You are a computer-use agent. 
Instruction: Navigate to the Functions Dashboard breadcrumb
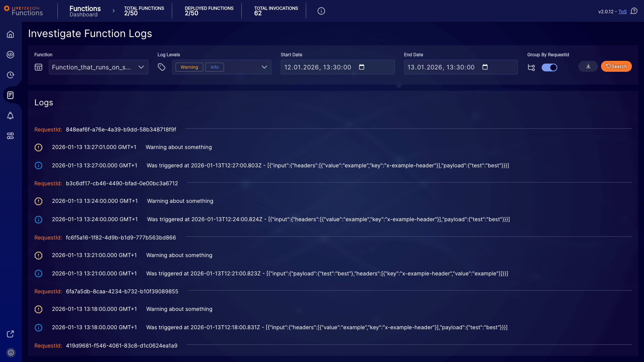click(x=85, y=11)
